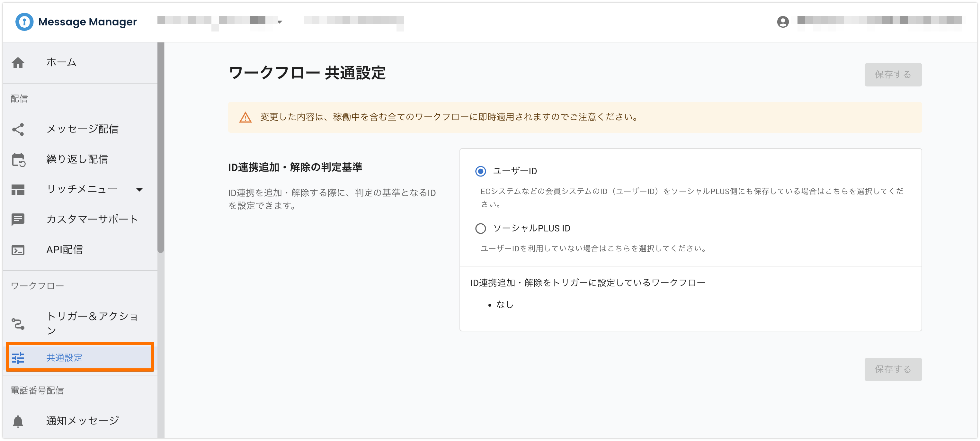Click the message delivery share icon
The height and width of the screenshot is (441, 980).
coord(18,129)
